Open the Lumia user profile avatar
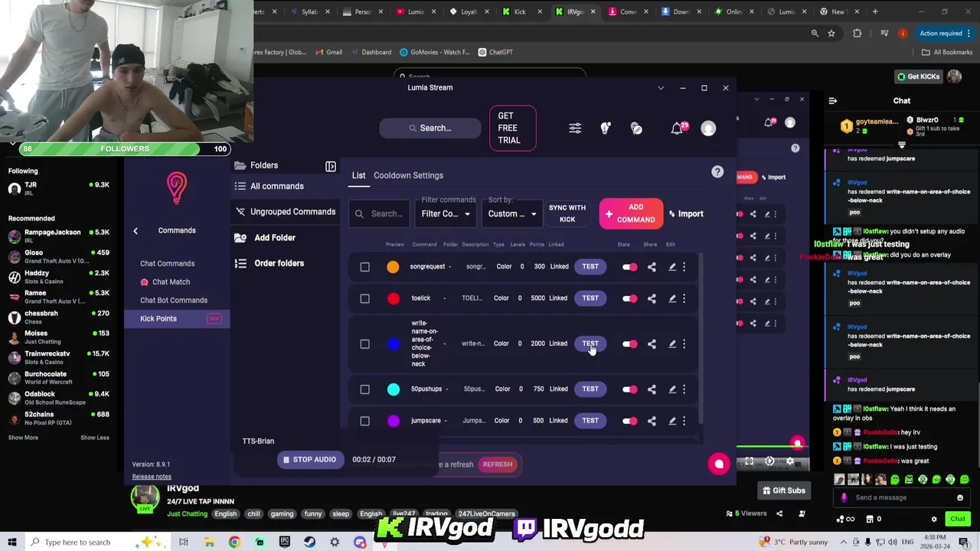Screen dimensions: 980x551 coord(708,129)
